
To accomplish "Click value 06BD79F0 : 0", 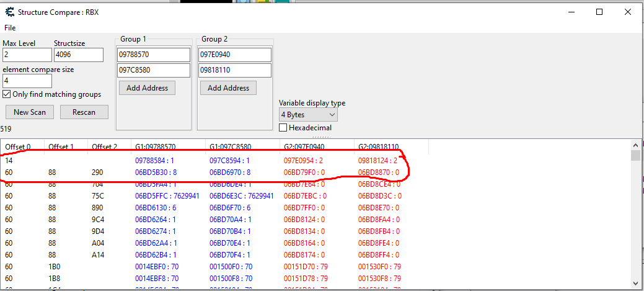I will pos(304,172).
